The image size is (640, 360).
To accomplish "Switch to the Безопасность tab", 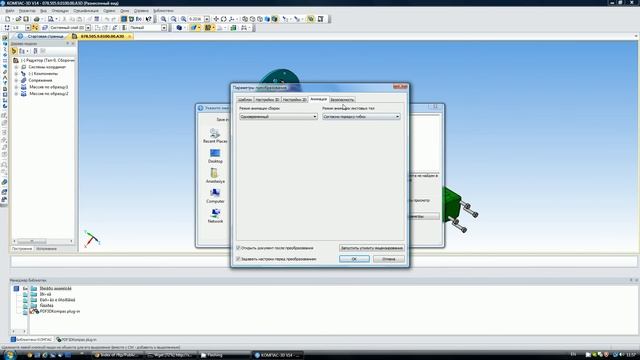I will [342, 100].
